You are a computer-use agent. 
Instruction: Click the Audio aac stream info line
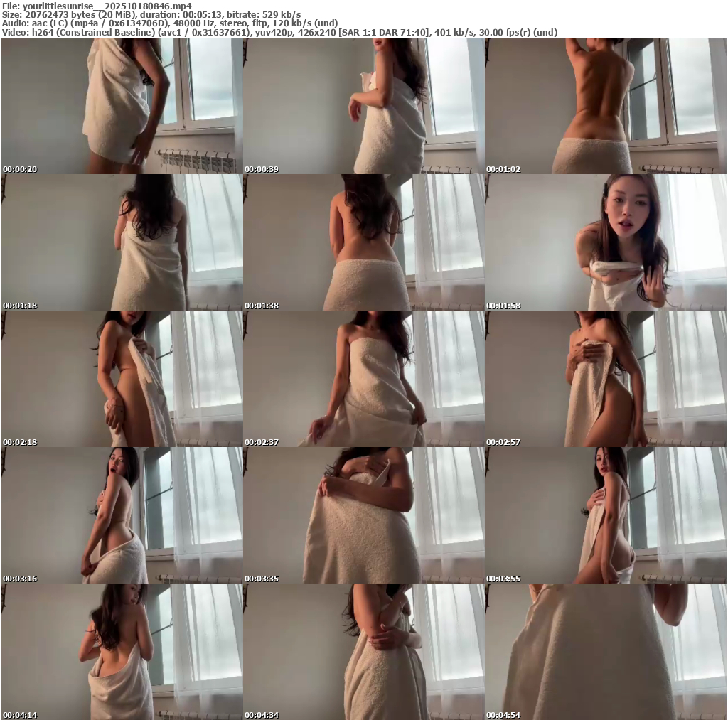click(x=169, y=23)
